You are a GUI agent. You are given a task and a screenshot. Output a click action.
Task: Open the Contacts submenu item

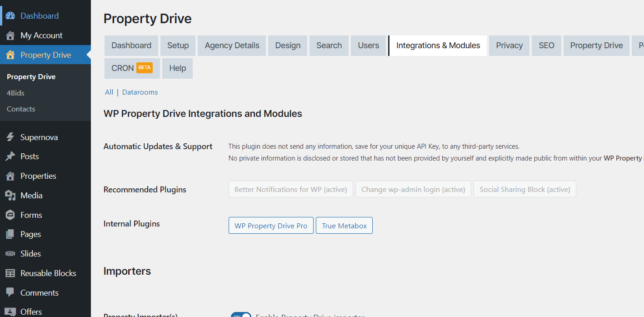pos(21,109)
